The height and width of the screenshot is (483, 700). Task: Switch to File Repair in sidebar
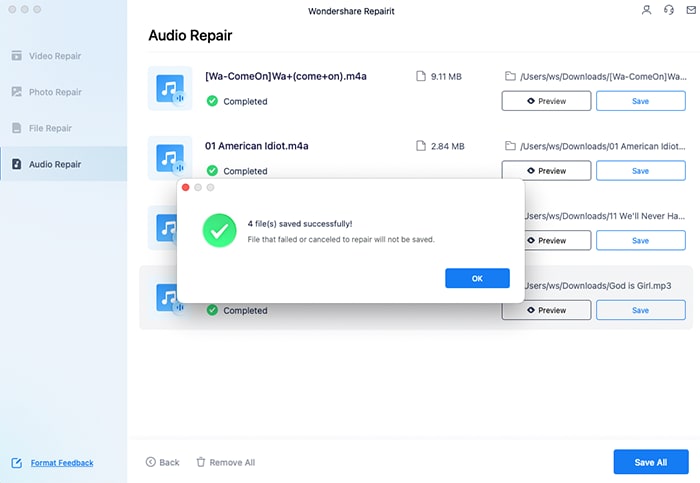point(63,128)
